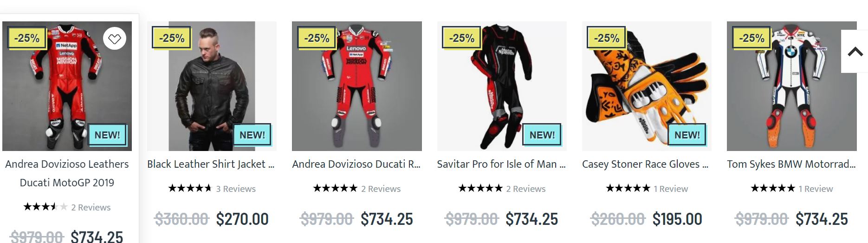Add Andrea Dovizioso Leathers to wishlist heart
868x243 pixels.
(x=114, y=39)
